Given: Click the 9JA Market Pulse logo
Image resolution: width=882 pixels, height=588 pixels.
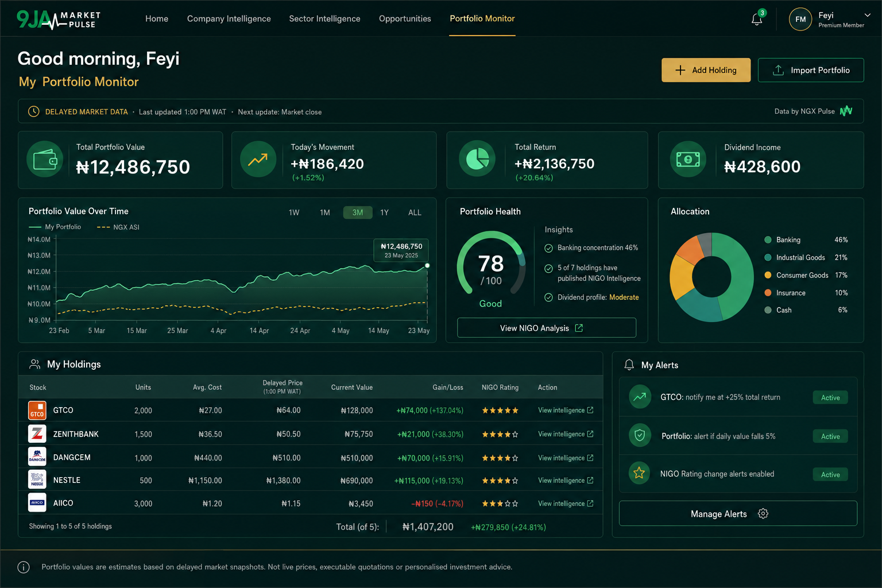Looking at the screenshot, I should (59, 20).
